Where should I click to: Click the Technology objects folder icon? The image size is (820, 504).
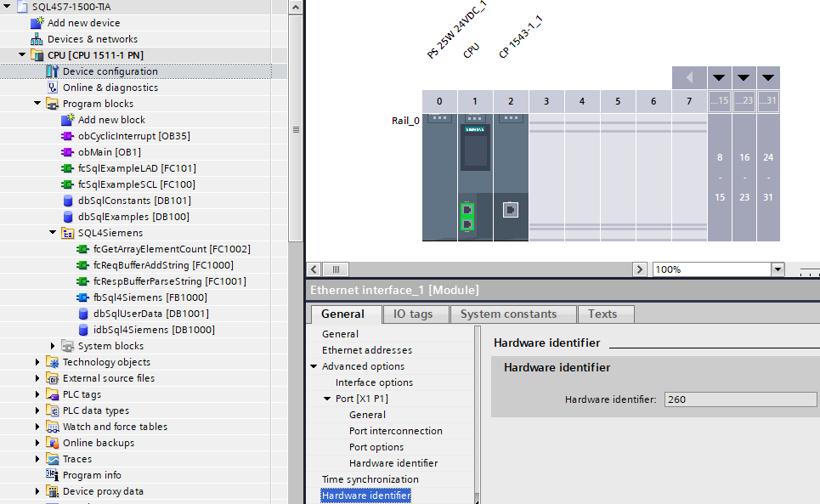tap(53, 362)
